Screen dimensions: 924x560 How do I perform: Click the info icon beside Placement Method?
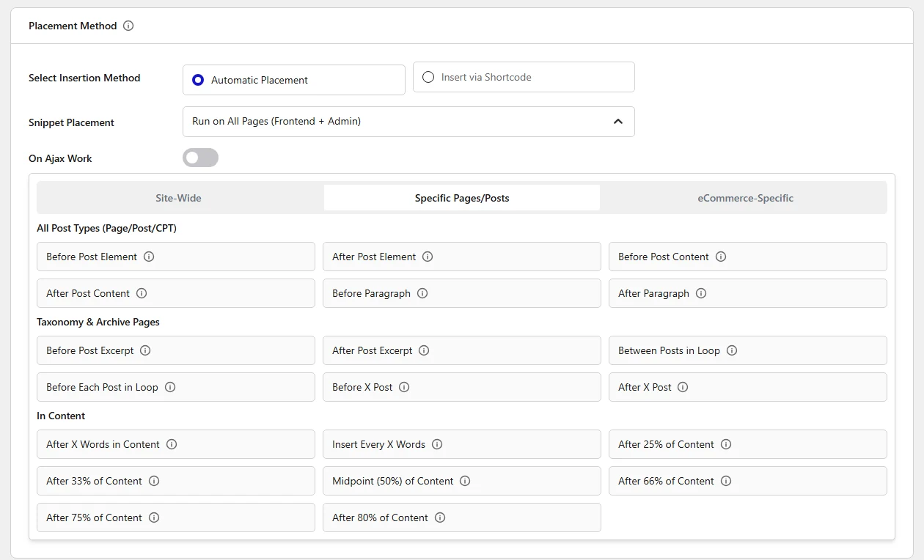click(128, 26)
